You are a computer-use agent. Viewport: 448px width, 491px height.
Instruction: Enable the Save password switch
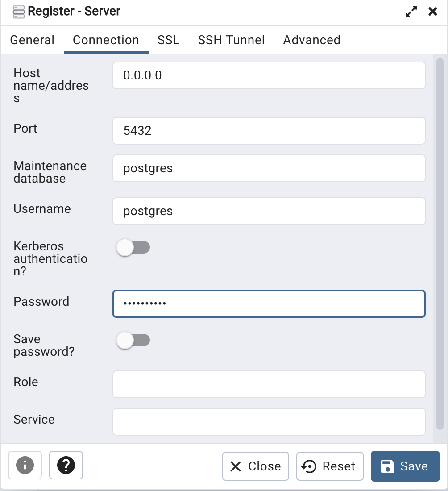coord(133,341)
